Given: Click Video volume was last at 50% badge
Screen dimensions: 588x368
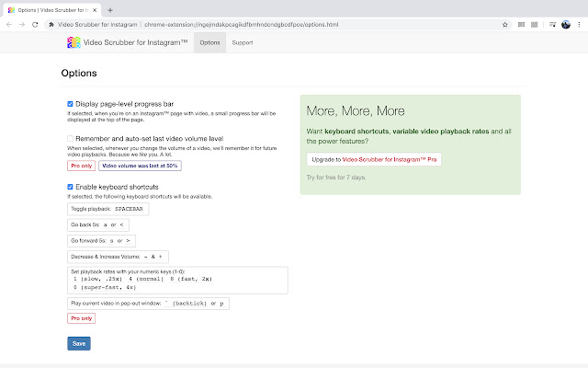Looking at the screenshot, I should pyautogui.click(x=140, y=166).
